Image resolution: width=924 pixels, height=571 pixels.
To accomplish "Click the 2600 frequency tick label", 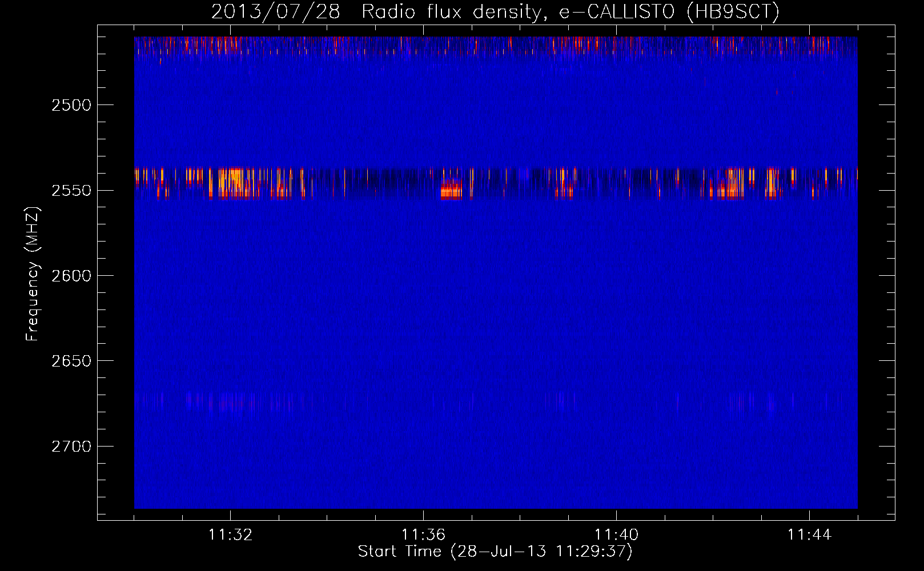I will pyautogui.click(x=71, y=276).
